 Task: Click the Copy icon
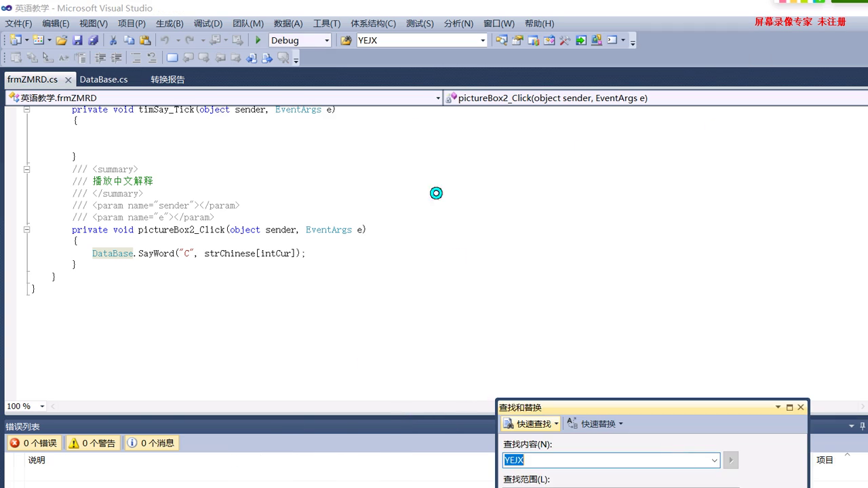tap(129, 40)
